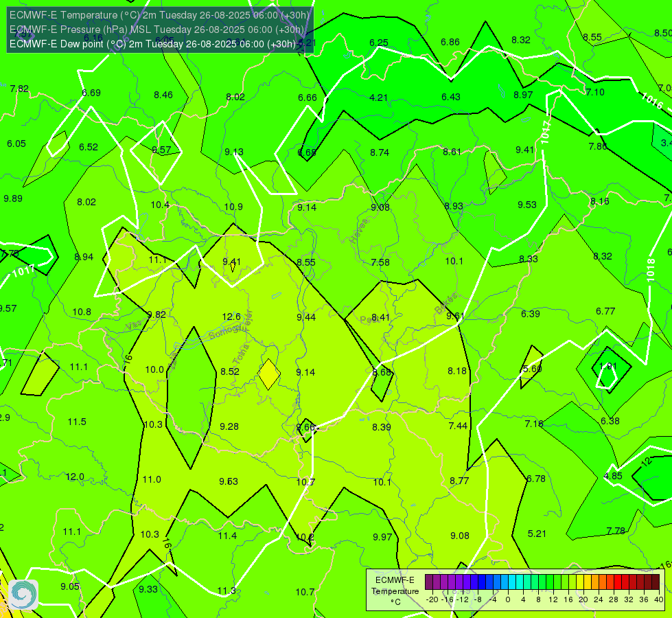Click the 9.82 dew point value

[157, 314]
